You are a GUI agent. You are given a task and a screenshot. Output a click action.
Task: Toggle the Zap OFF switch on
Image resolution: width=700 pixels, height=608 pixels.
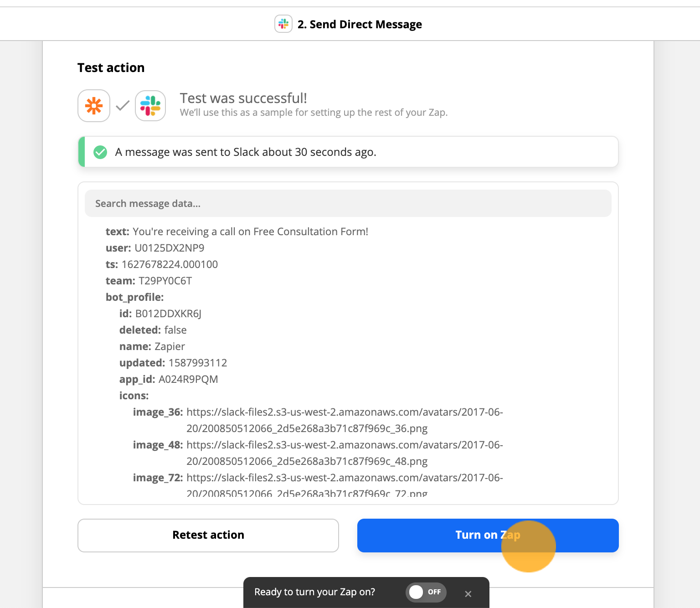426,592
